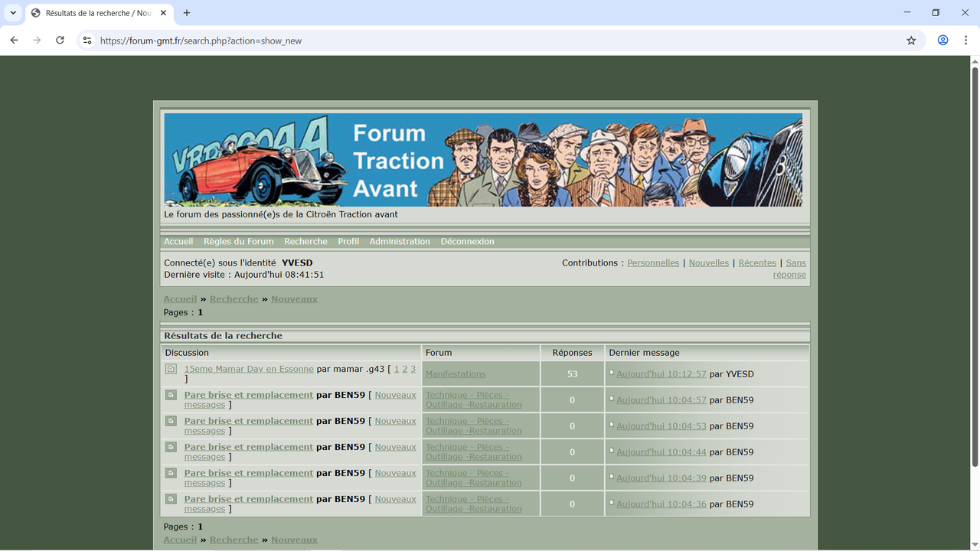Screen dimensions: 980x551
Task: Open Pare brise topic in 10:04:53 row
Action: pyautogui.click(x=249, y=421)
